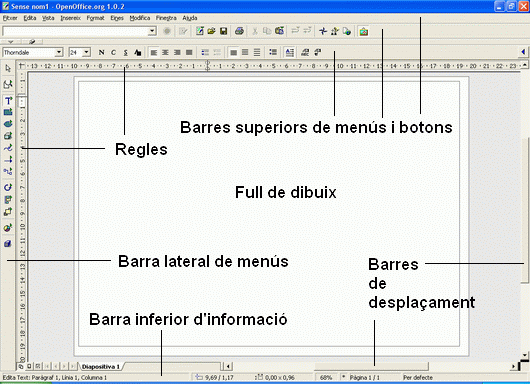Viewport: 530px width, 384px height.
Task: Open the Edita menu
Action: point(30,18)
